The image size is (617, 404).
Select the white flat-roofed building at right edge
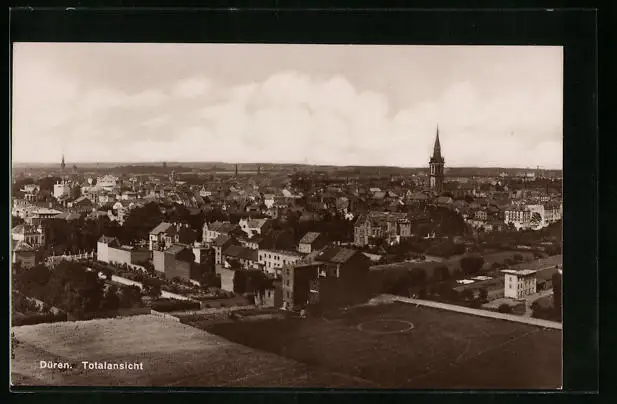click(x=519, y=283)
